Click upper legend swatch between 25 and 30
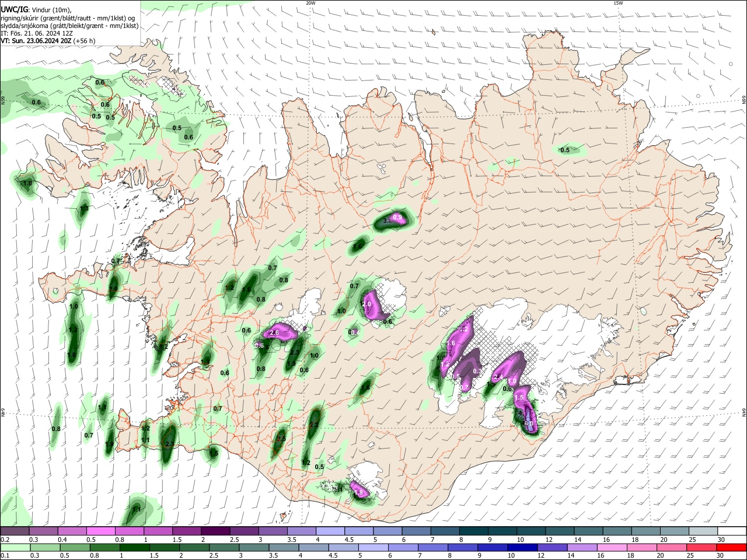747x560 pixels. 704,531
